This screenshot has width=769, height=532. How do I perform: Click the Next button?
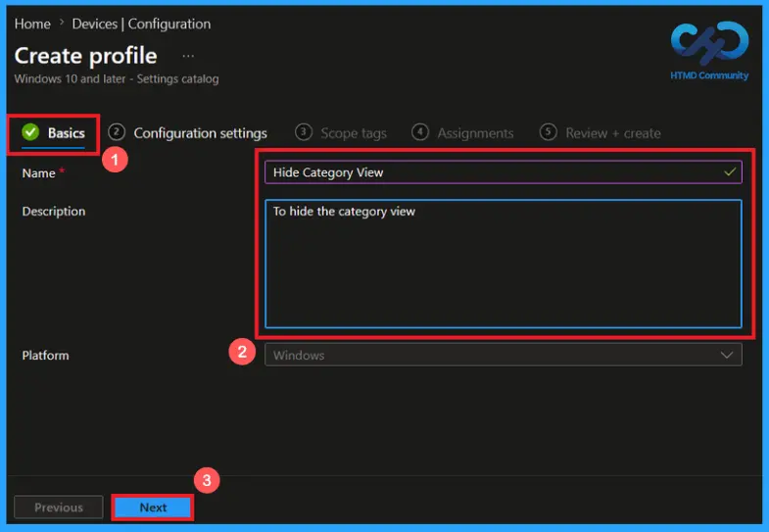pyautogui.click(x=153, y=508)
